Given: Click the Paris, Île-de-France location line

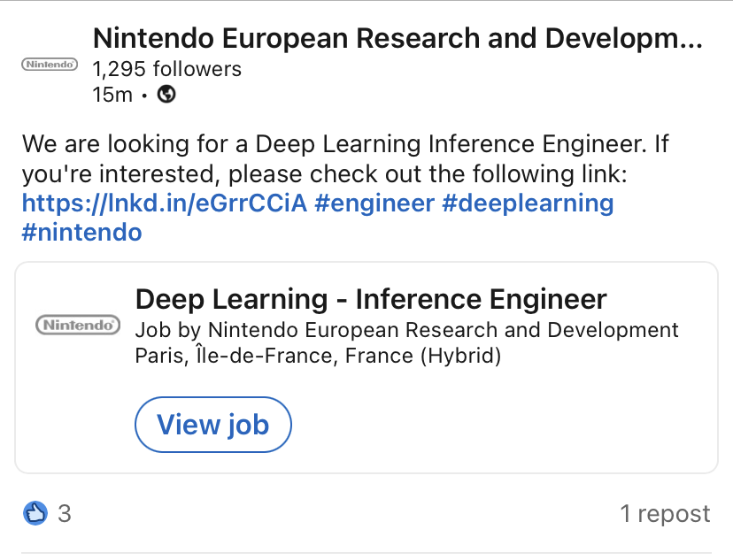Looking at the screenshot, I should [318, 356].
